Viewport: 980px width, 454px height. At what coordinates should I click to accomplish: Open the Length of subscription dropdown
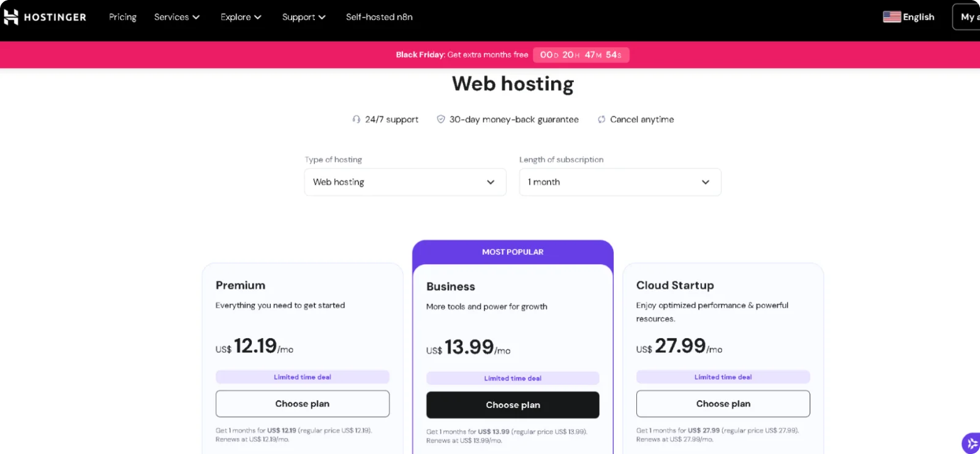click(620, 182)
